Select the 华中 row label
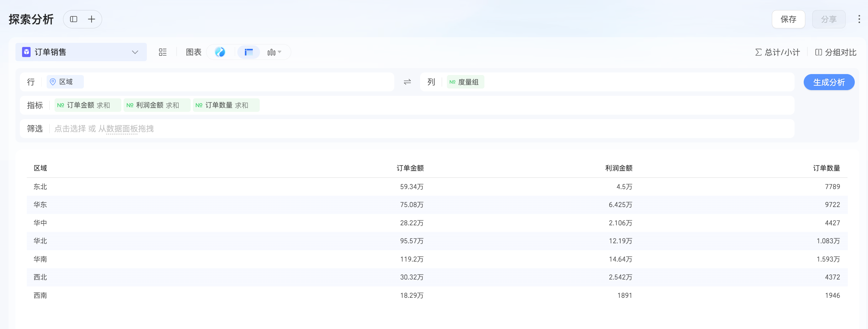Image resolution: width=868 pixels, height=329 pixels. 40,223
